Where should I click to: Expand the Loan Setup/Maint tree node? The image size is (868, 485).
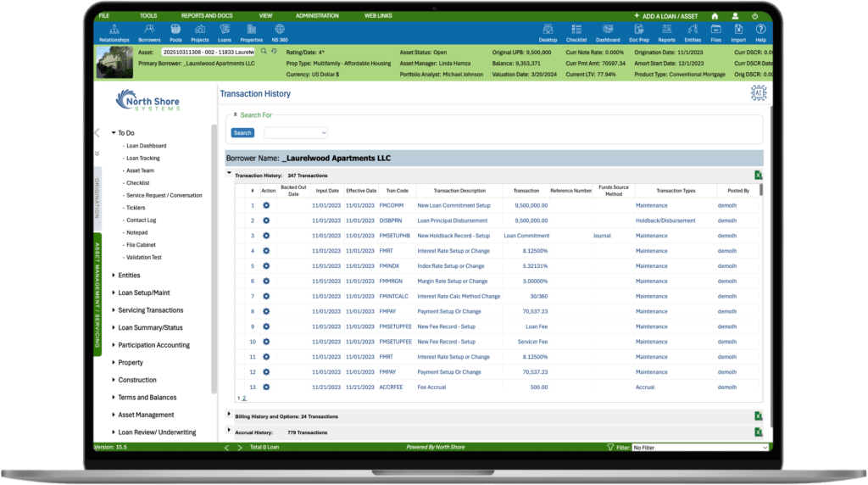pyautogui.click(x=114, y=293)
